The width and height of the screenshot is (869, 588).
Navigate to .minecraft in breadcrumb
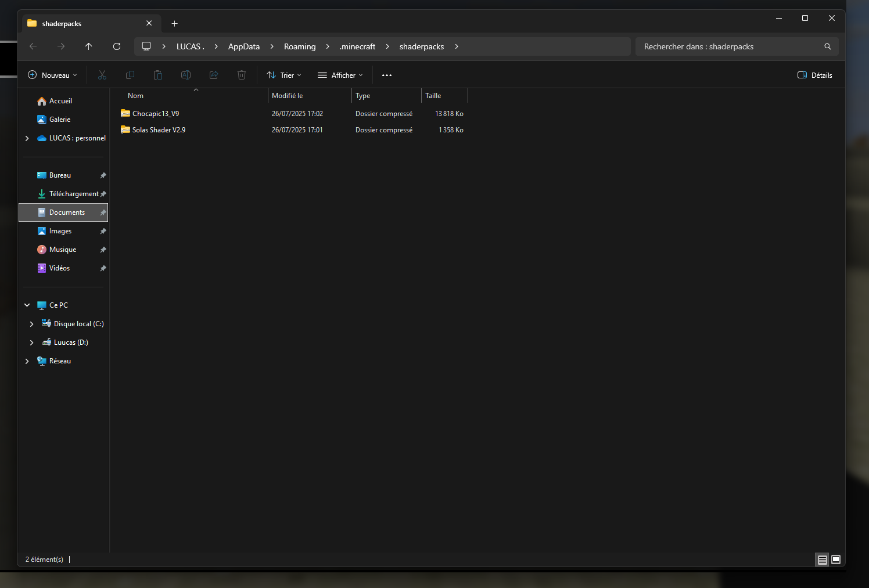357,46
